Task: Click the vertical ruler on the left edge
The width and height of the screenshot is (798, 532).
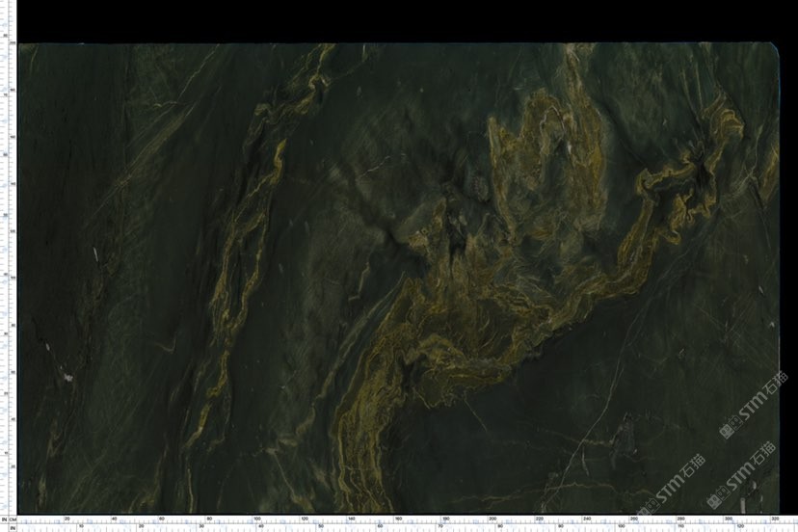Action: coord(9,270)
